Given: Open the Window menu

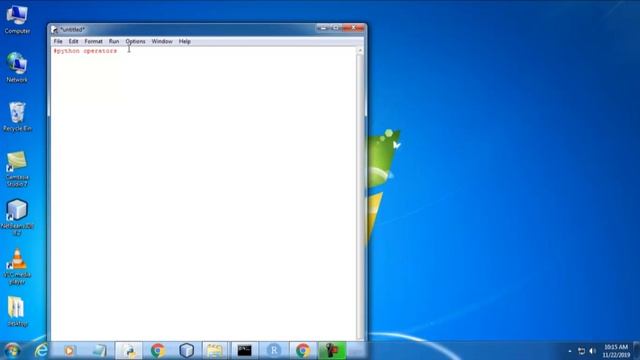Looking at the screenshot, I should pyautogui.click(x=162, y=41).
